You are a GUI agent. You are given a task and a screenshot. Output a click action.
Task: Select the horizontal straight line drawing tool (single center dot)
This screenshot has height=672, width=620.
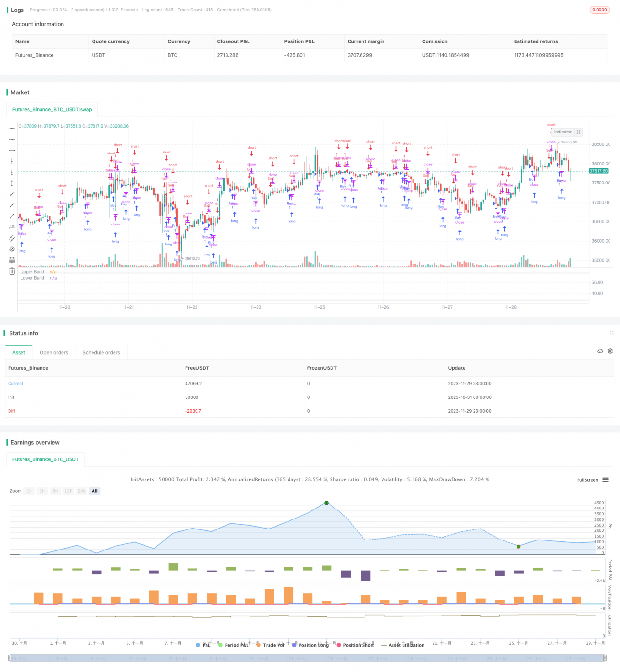coord(12,128)
